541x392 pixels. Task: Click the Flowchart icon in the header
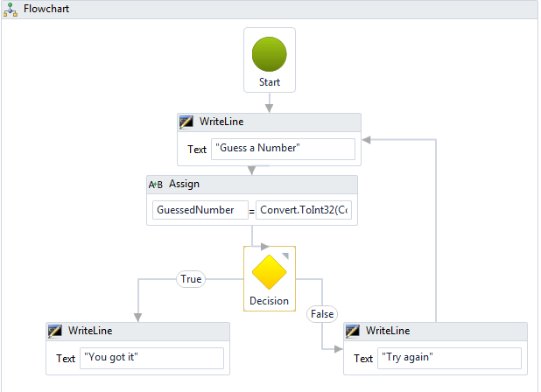(11, 10)
